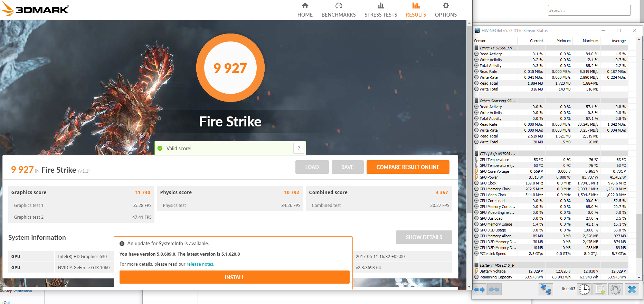Open the Results bar-chart icon

tap(416, 6)
